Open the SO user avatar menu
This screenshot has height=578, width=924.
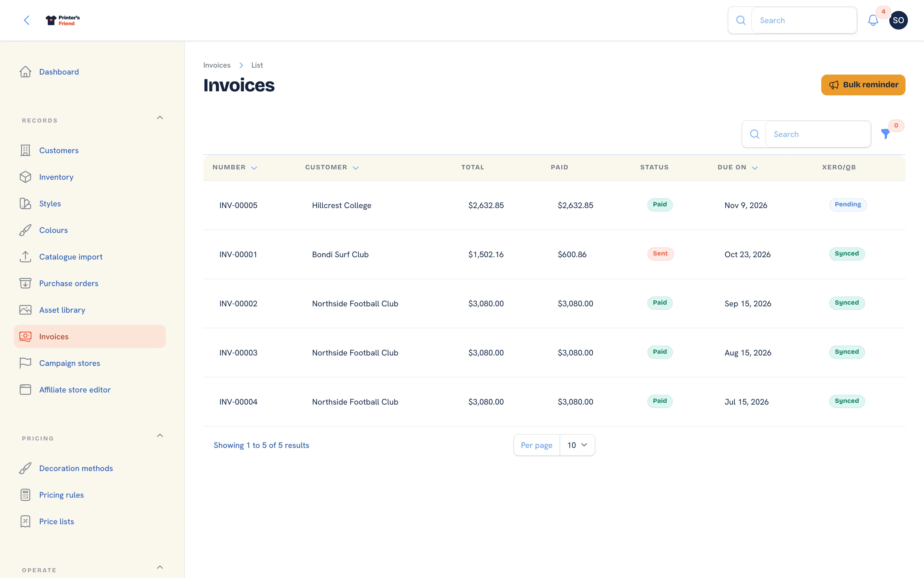[898, 20]
